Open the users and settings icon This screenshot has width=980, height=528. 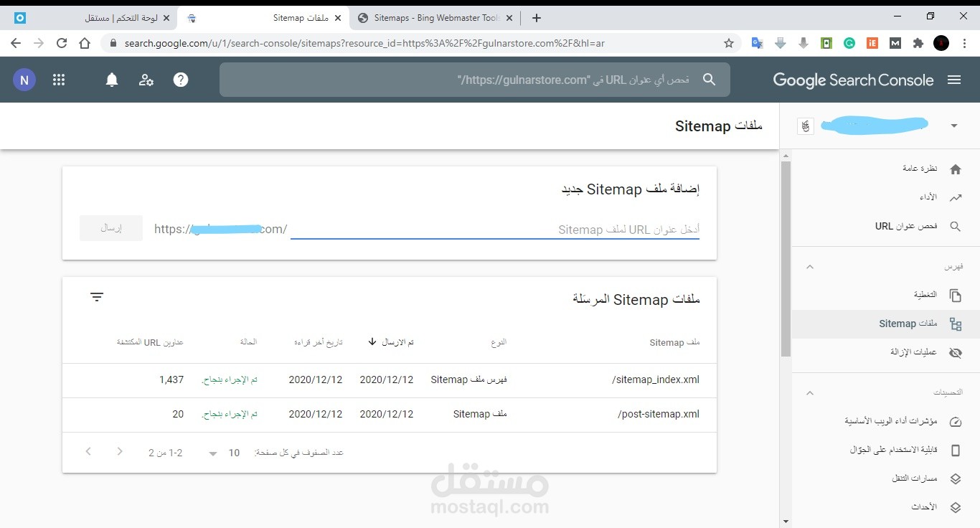pyautogui.click(x=146, y=80)
